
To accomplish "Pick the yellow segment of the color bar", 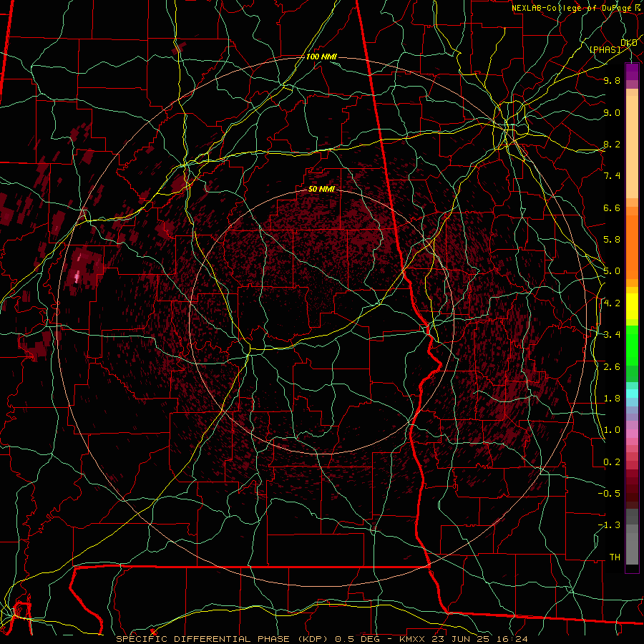I will click(632, 306).
